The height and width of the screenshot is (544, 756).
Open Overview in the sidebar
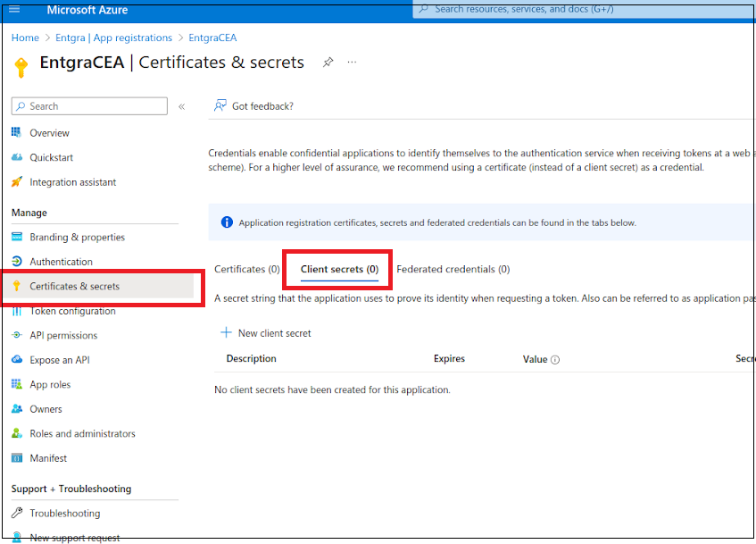49,133
